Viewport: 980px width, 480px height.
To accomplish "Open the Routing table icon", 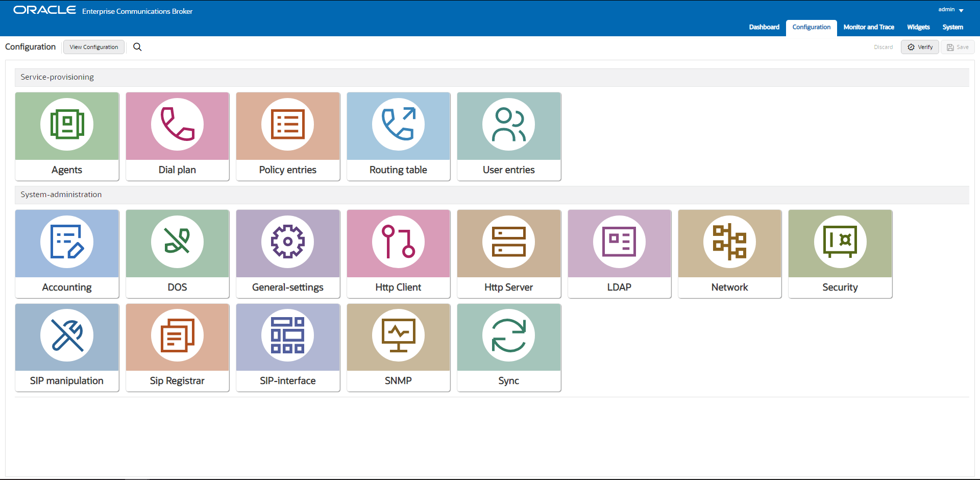I will pyautogui.click(x=398, y=125).
